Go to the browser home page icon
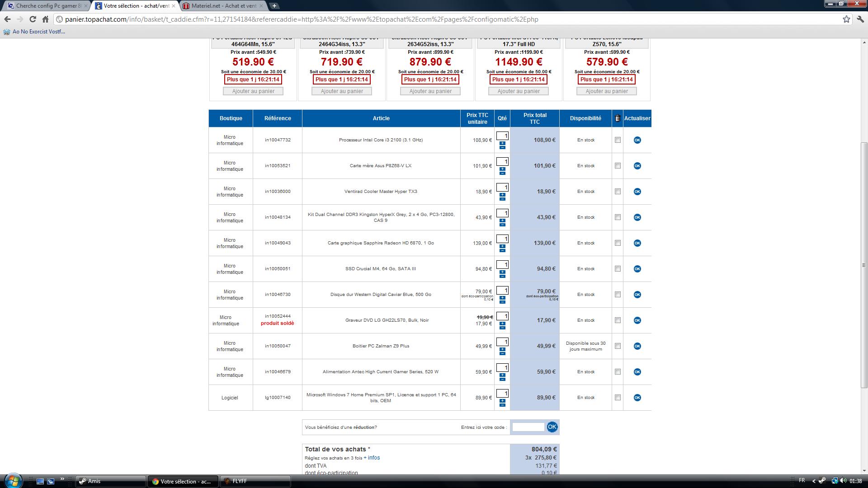Image resolution: width=868 pixels, height=488 pixels. point(45,19)
